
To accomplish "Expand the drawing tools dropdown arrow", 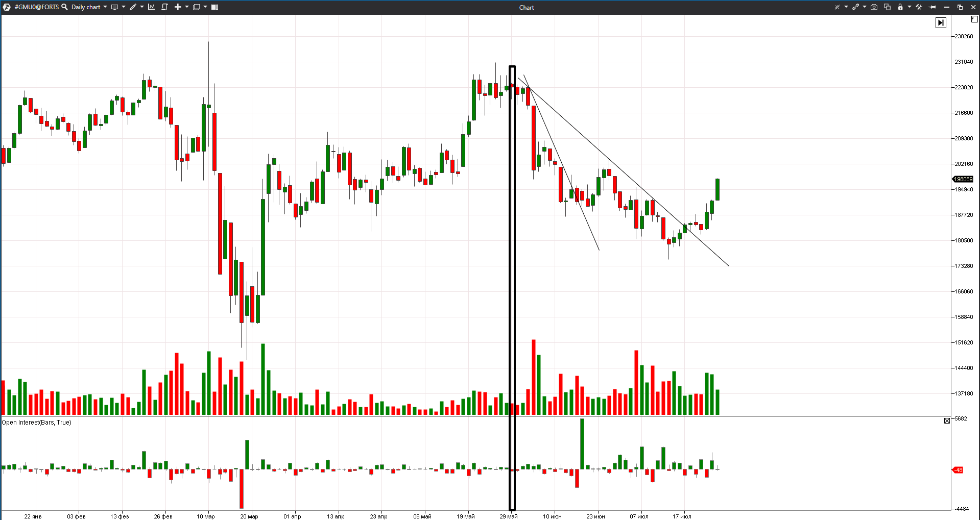I will [141, 7].
